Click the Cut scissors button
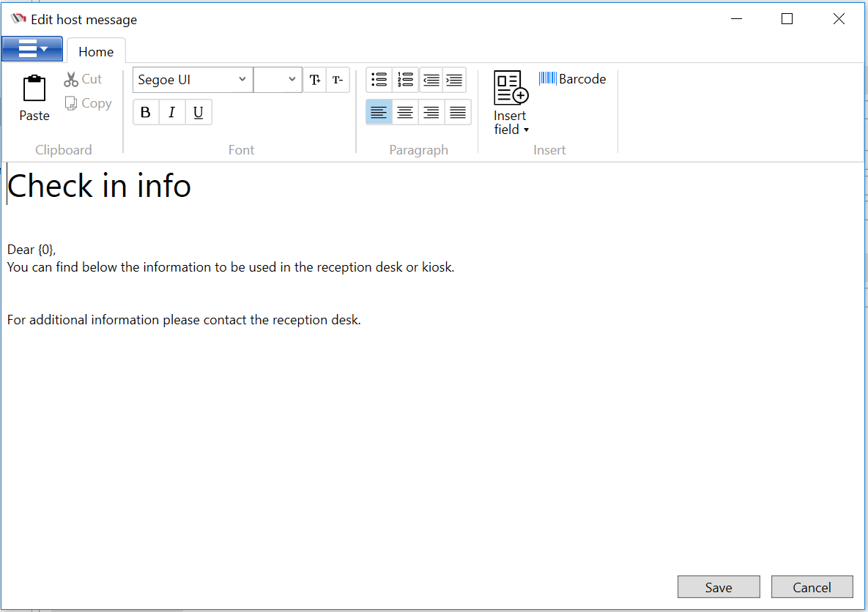The height and width of the screenshot is (612, 868). [83, 79]
